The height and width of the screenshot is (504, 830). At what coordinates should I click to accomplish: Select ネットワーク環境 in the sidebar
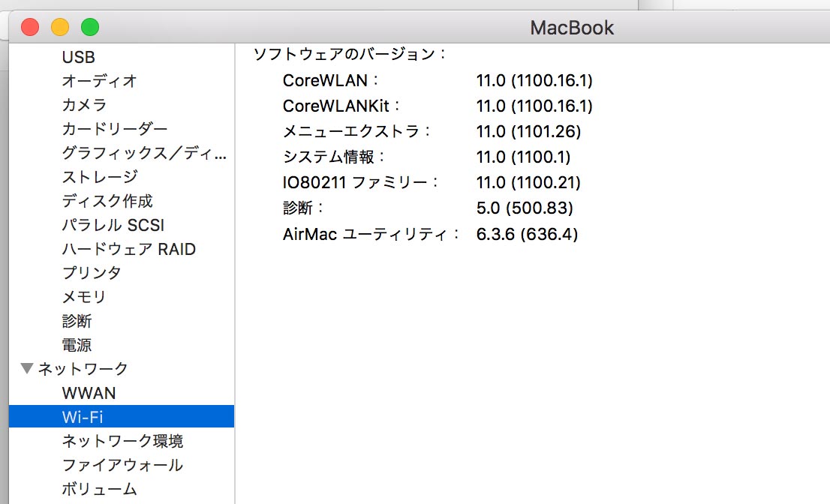tap(123, 441)
